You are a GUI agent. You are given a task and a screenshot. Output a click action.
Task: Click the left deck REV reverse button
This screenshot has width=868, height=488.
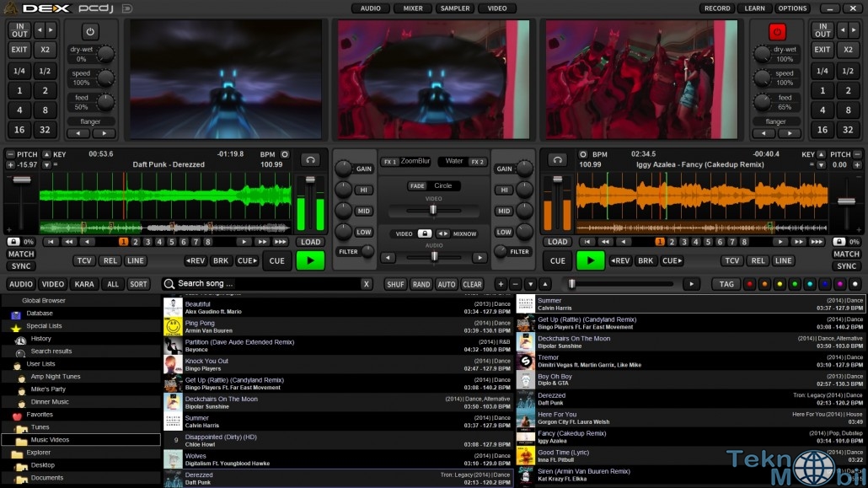tap(196, 261)
